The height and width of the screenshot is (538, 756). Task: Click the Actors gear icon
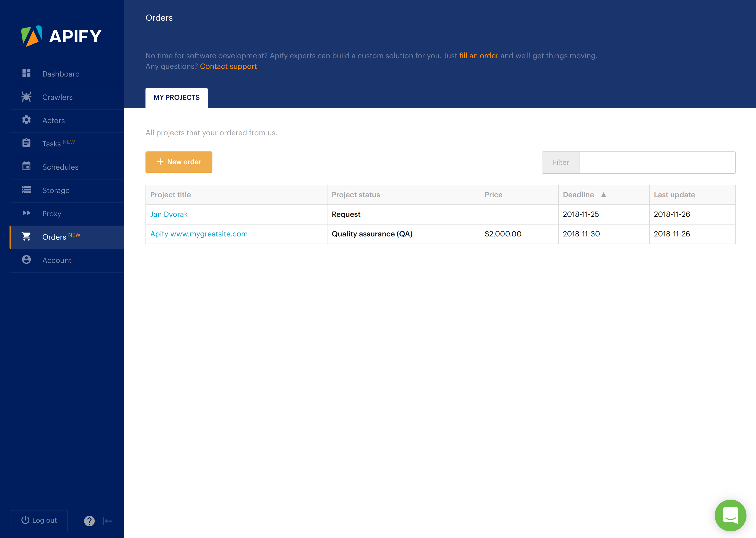coord(26,120)
